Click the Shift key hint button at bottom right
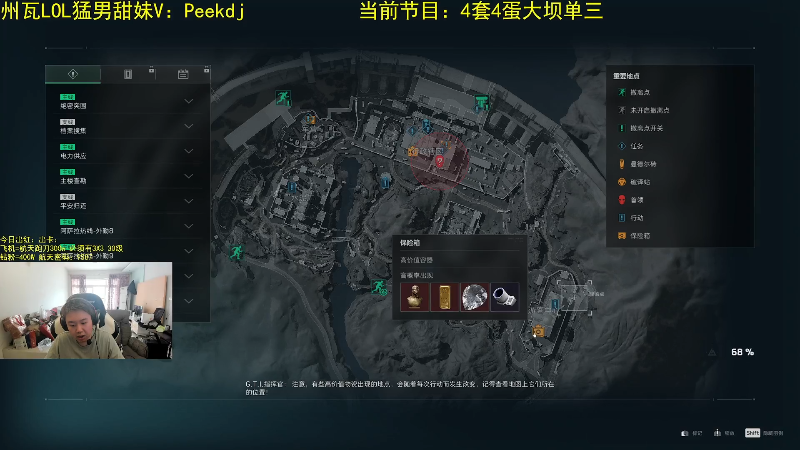800x450 pixels. [x=752, y=433]
